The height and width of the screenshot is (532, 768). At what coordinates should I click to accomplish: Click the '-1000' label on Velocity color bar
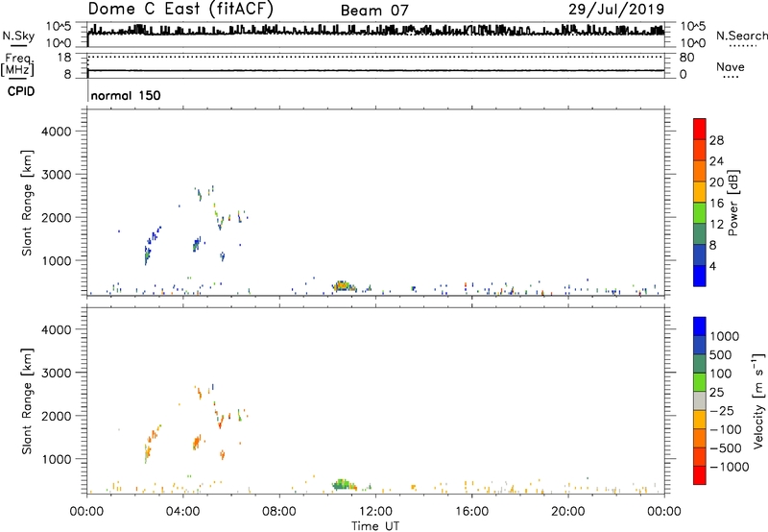(x=729, y=467)
